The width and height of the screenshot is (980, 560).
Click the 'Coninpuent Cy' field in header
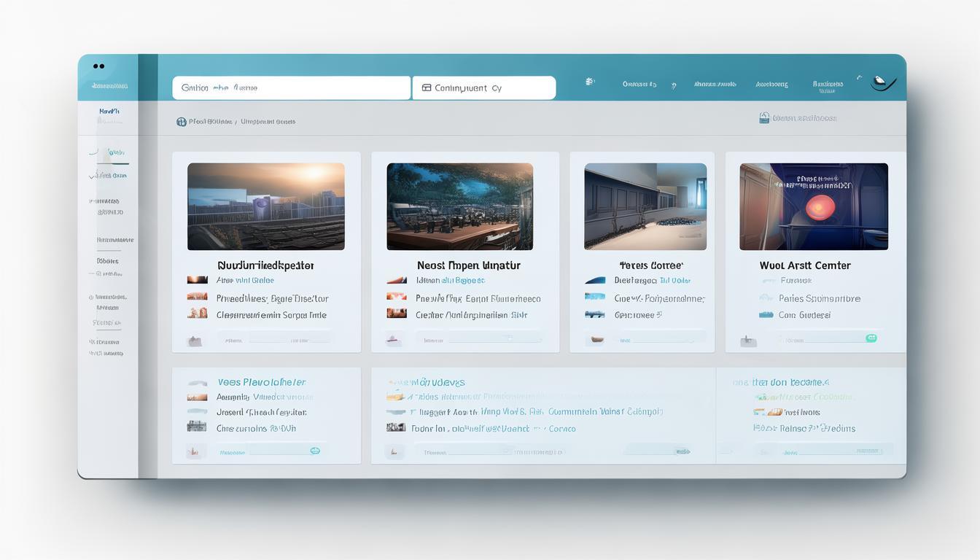[483, 88]
